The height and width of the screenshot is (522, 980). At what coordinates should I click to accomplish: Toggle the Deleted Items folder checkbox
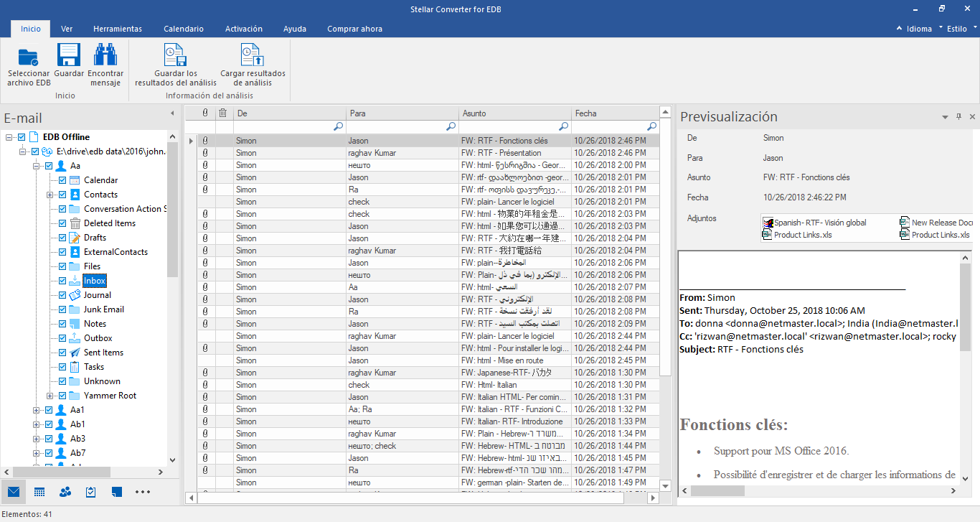pos(62,223)
